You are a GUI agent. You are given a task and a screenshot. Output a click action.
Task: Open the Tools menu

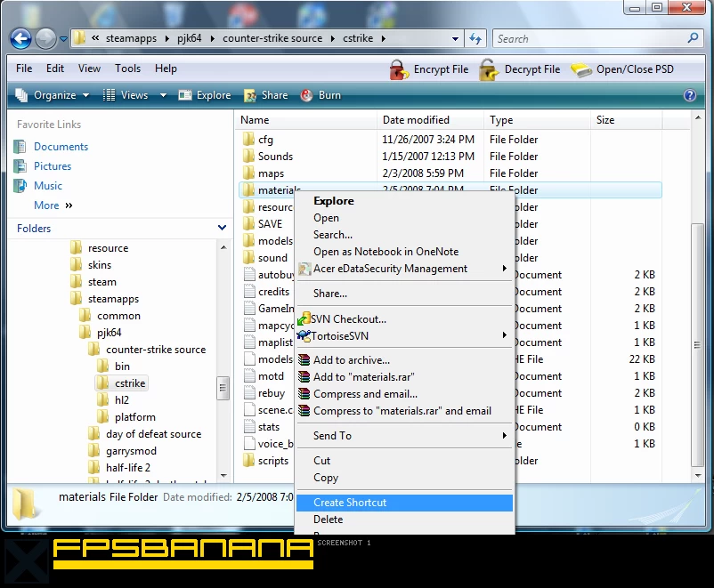pyautogui.click(x=127, y=68)
